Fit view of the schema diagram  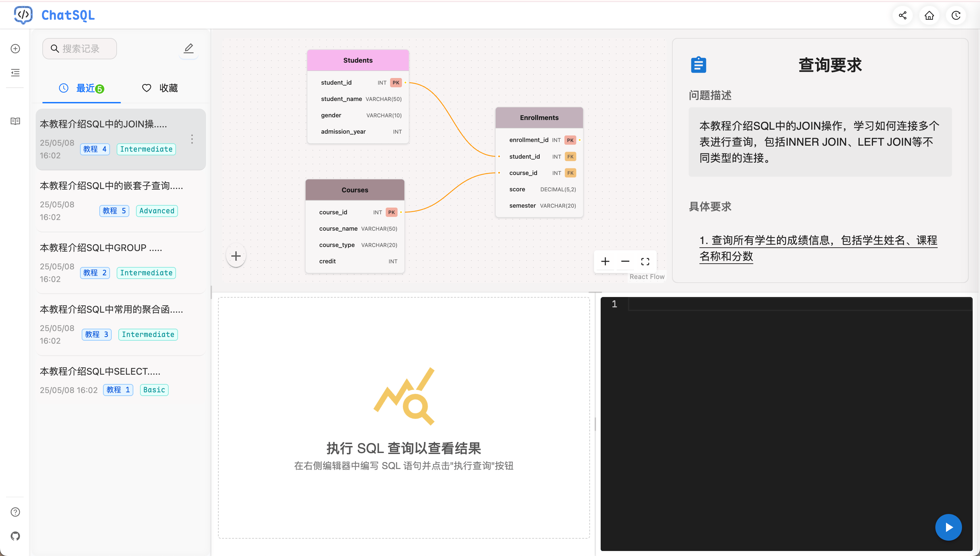tap(645, 261)
